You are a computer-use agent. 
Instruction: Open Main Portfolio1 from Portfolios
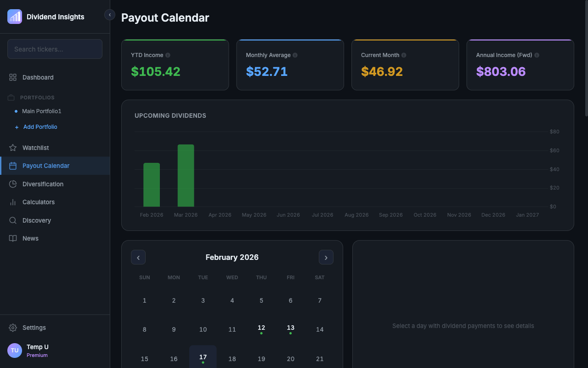(x=41, y=111)
